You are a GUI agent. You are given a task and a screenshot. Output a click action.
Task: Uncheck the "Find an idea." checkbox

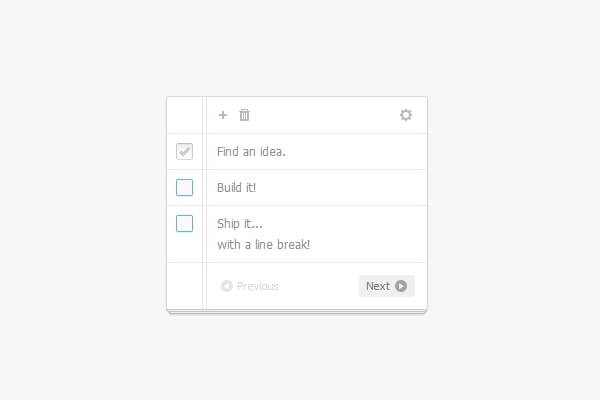pos(184,151)
